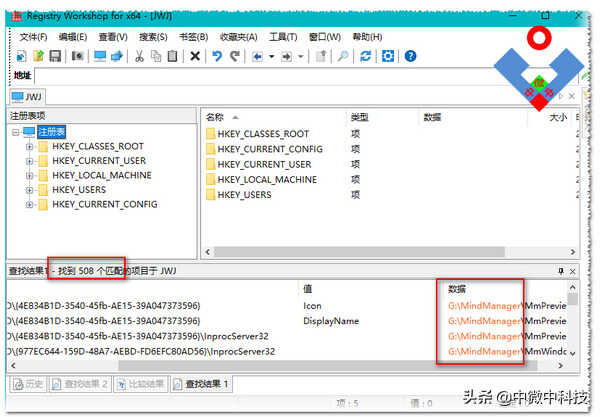Screen dimensions: 600x417
Task: Close the search results panel with X
Action: point(572,271)
